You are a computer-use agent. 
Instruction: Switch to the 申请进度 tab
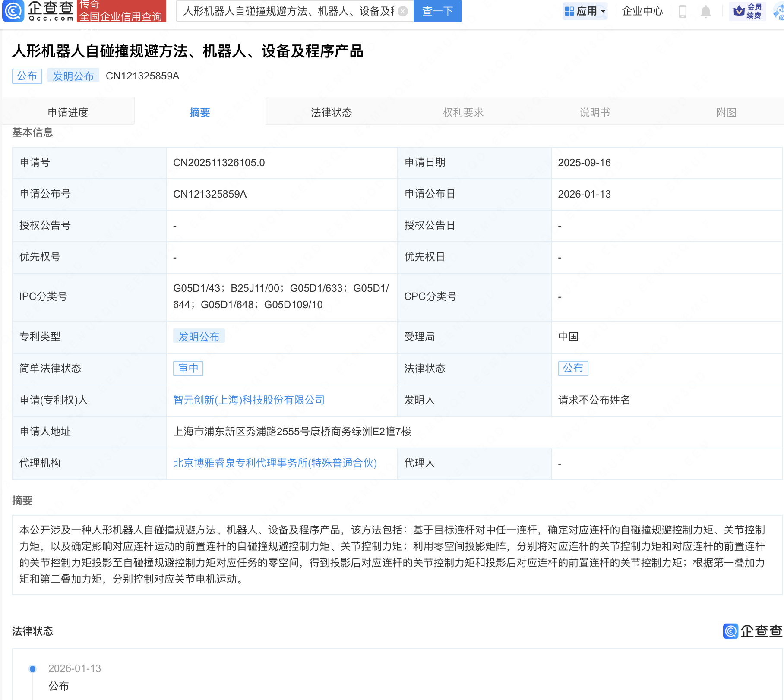[x=68, y=112]
